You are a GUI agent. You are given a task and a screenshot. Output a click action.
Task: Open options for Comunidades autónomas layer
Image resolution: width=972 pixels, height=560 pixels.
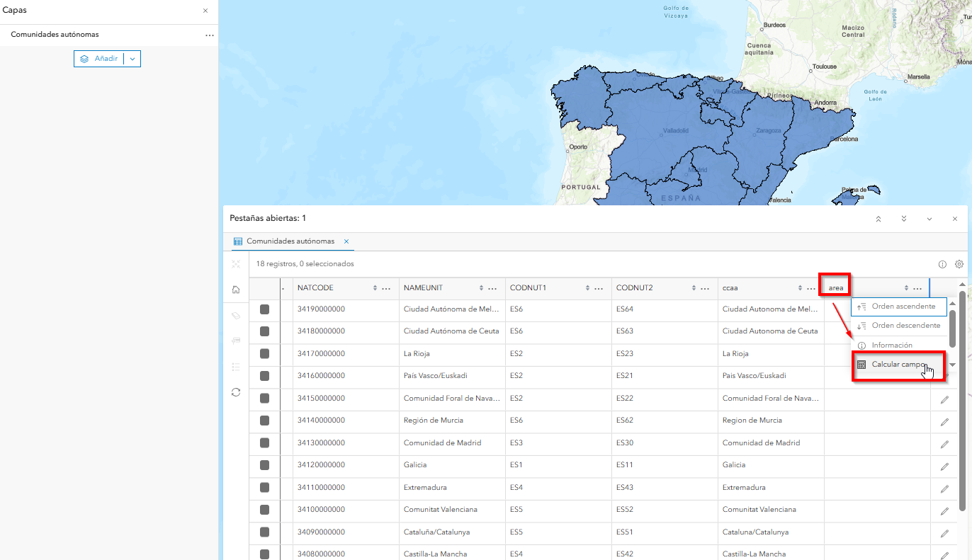[210, 35]
